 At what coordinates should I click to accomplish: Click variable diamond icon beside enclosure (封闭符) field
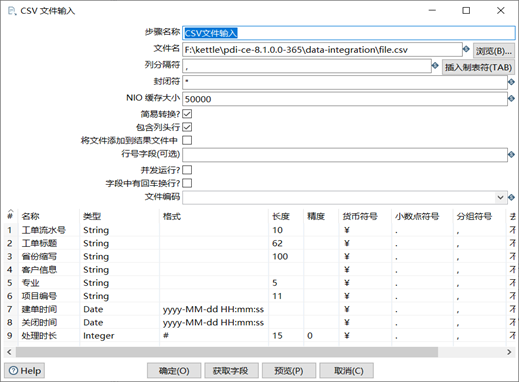[511, 82]
